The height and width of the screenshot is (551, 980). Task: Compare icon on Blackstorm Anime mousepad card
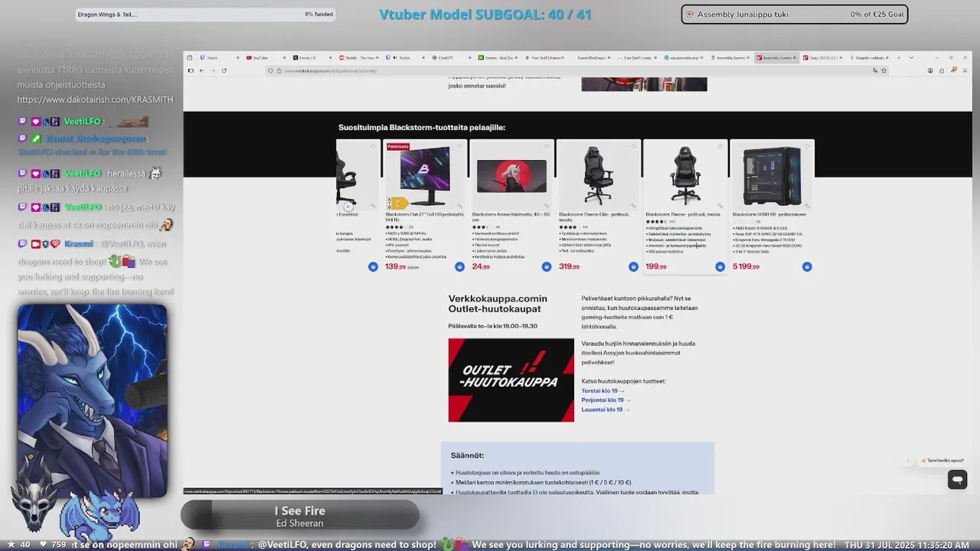click(547, 205)
